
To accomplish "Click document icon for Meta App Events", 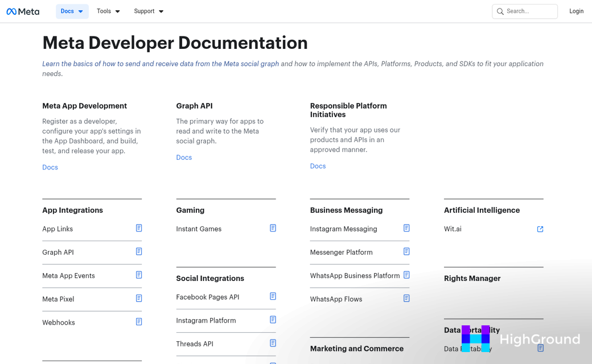I will tap(139, 275).
